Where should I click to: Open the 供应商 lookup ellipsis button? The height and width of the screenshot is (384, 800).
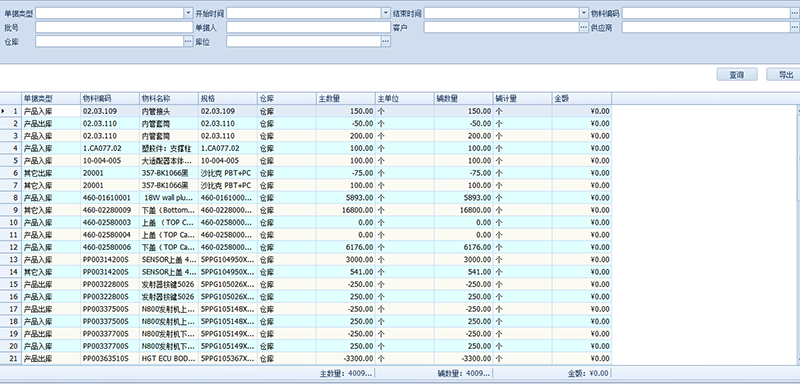pos(795,28)
